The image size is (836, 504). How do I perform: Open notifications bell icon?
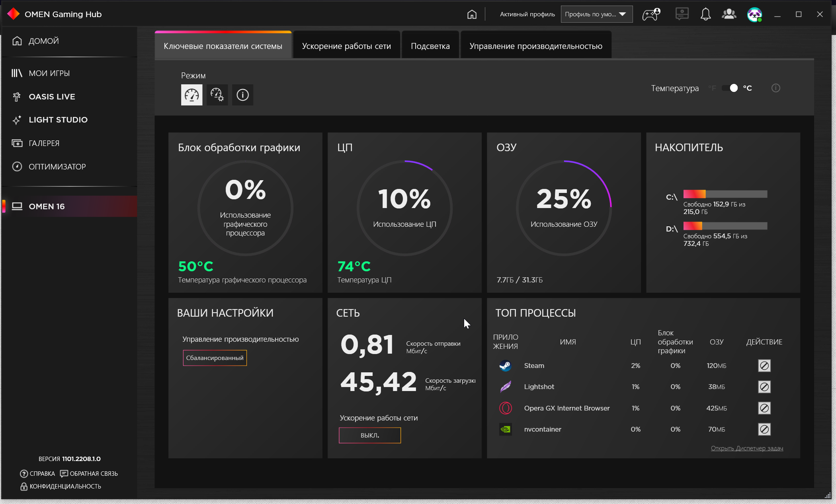(705, 14)
